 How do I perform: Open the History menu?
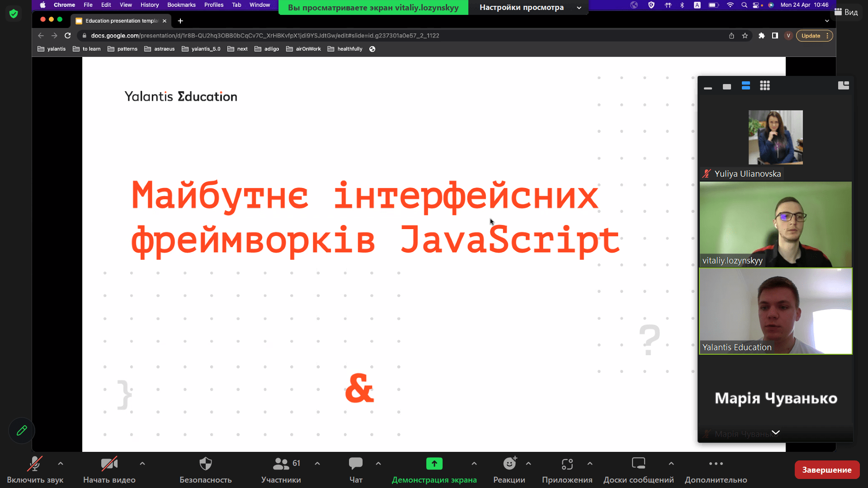click(x=150, y=5)
